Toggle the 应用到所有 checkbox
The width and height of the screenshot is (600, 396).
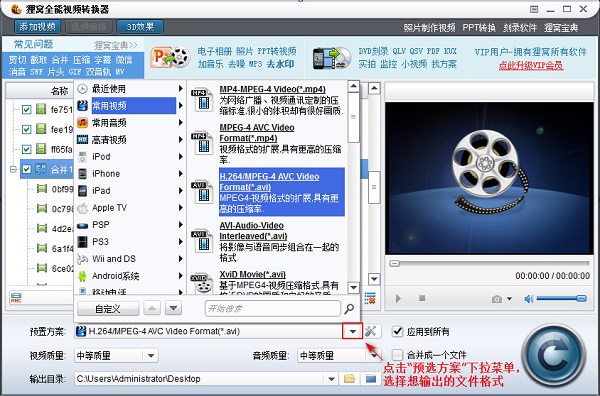pyautogui.click(x=398, y=331)
